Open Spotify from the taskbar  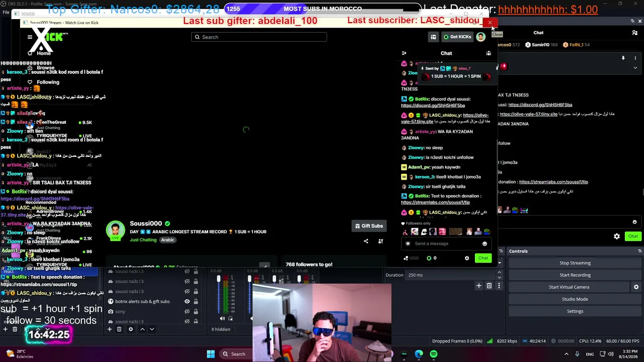[x=434, y=354]
